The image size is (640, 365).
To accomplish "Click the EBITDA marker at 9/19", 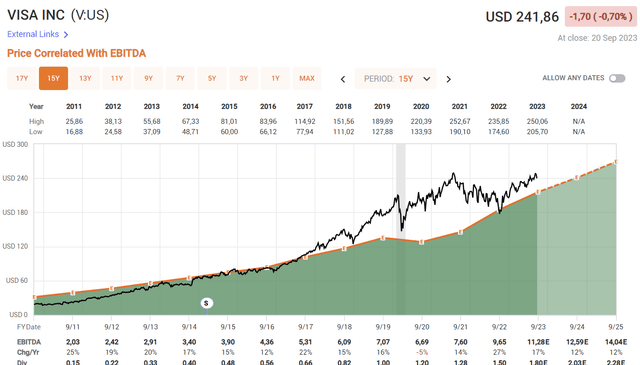I will click(x=383, y=238).
